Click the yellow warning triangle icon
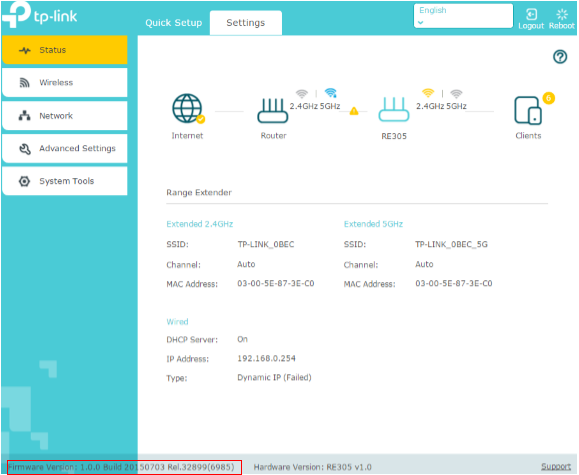Screen dimensions: 579x475 pos(354,111)
